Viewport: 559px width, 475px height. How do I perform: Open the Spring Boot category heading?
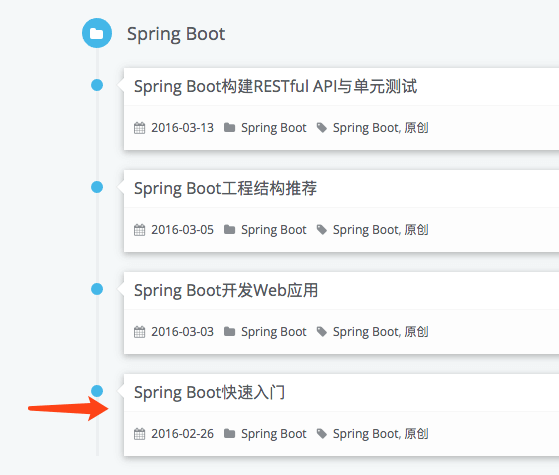(x=176, y=35)
